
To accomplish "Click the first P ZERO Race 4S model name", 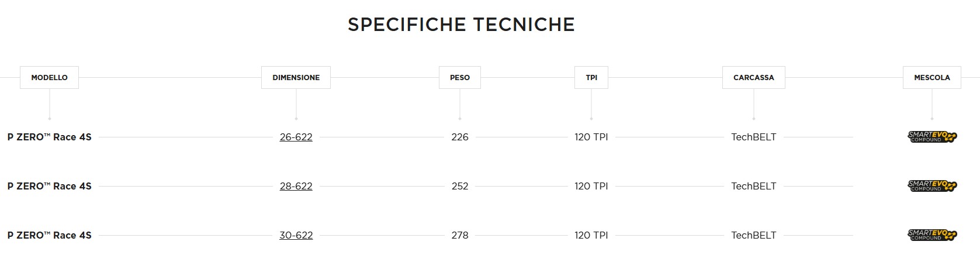I will [x=49, y=137].
